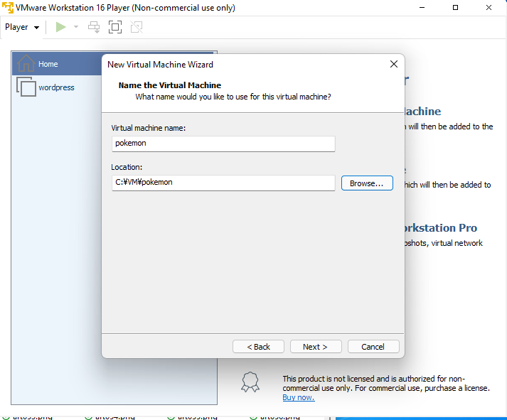Click the Home house icon
The height and width of the screenshot is (420, 507).
point(26,63)
